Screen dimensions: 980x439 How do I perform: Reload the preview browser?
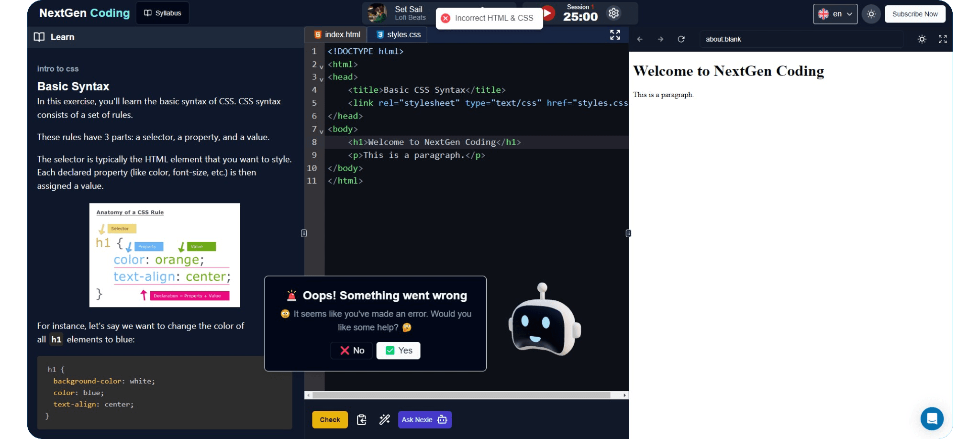pyautogui.click(x=681, y=39)
